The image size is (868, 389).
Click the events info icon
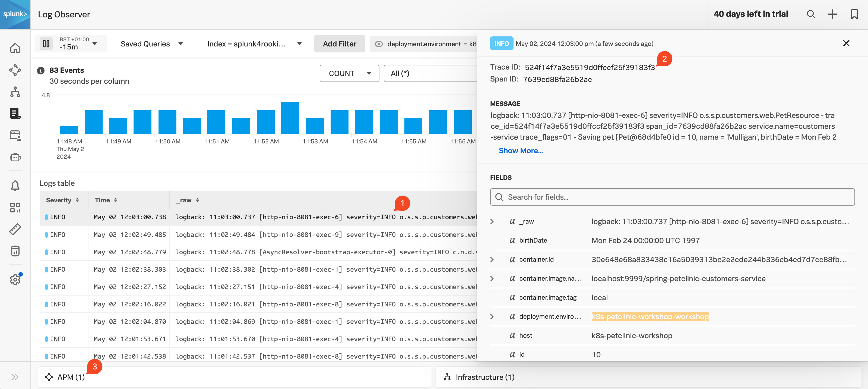tap(41, 71)
